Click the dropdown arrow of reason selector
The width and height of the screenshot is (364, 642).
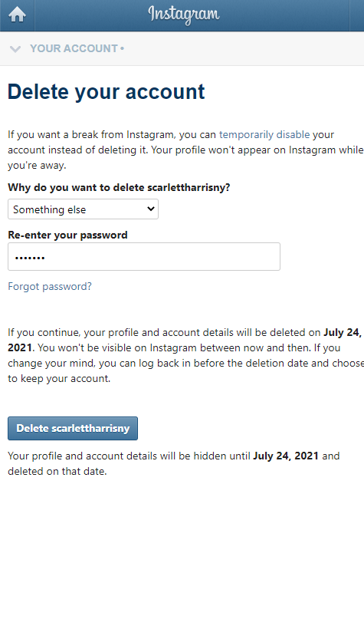point(150,209)
